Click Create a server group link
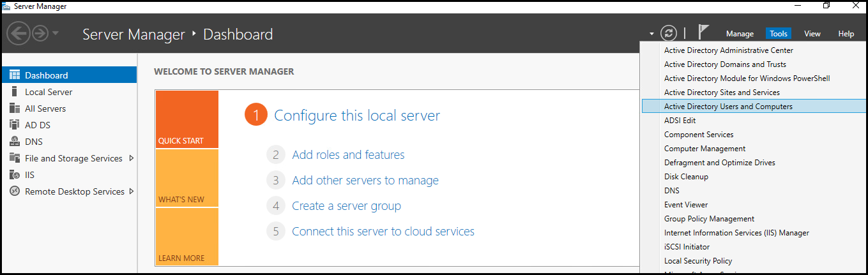This screenshot has width=868, height=275. 346,205
